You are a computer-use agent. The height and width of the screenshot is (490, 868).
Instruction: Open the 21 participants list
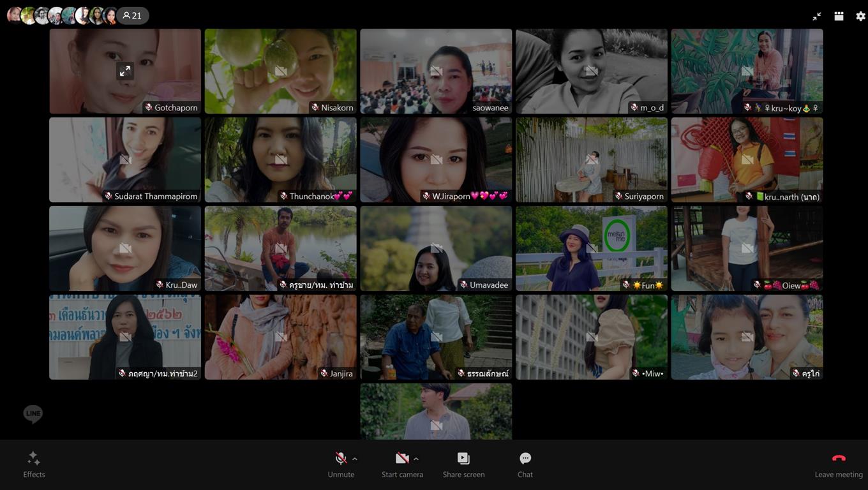133,16
